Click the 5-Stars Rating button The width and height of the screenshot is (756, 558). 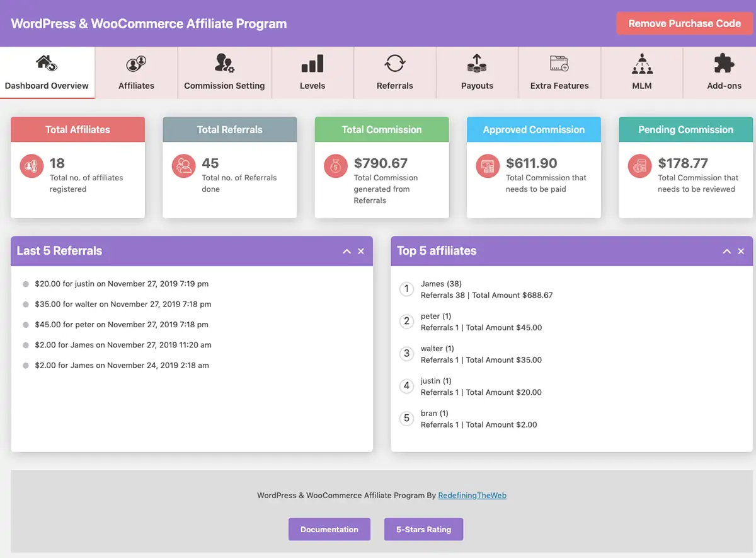coord(424,530)
